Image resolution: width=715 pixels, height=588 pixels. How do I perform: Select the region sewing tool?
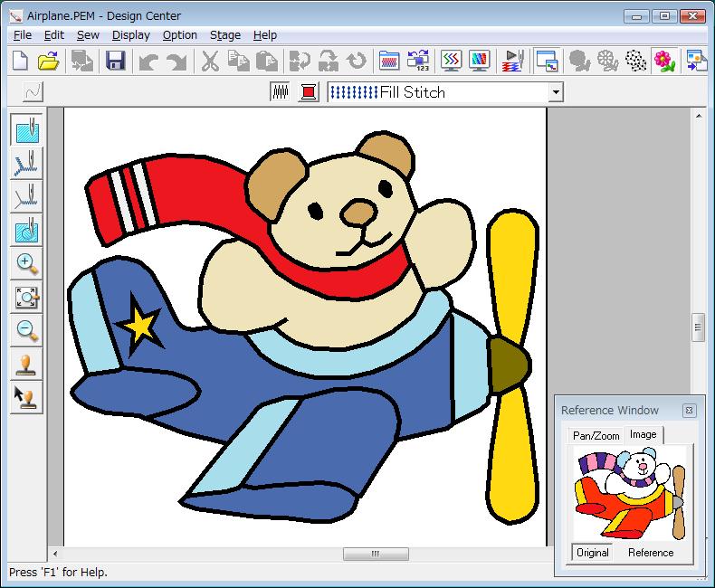[x=27, y=130]
